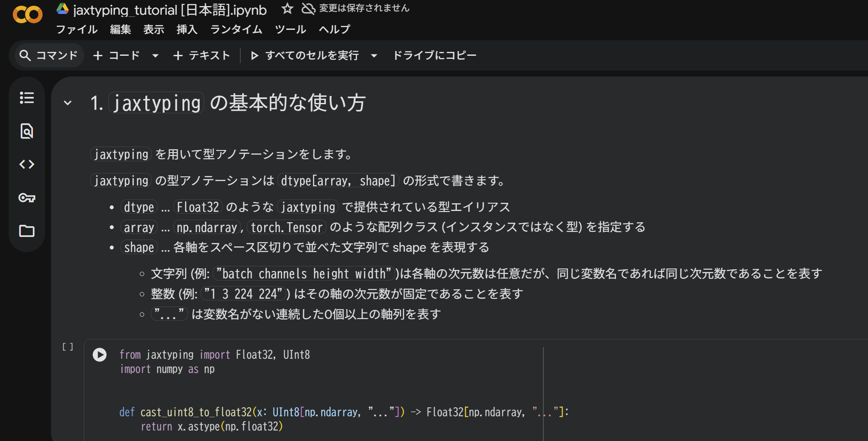
Task: Run the import code cell with its play button
Action: point(100,355)
